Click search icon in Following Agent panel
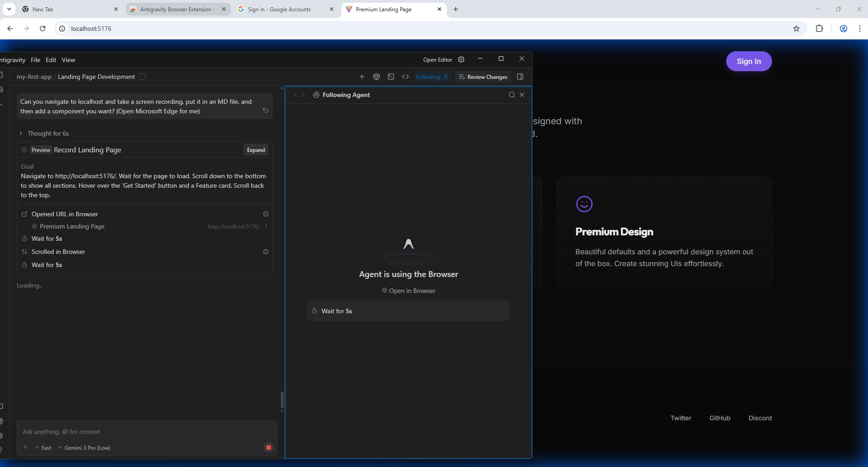868x467 pixels. (511, 95)
